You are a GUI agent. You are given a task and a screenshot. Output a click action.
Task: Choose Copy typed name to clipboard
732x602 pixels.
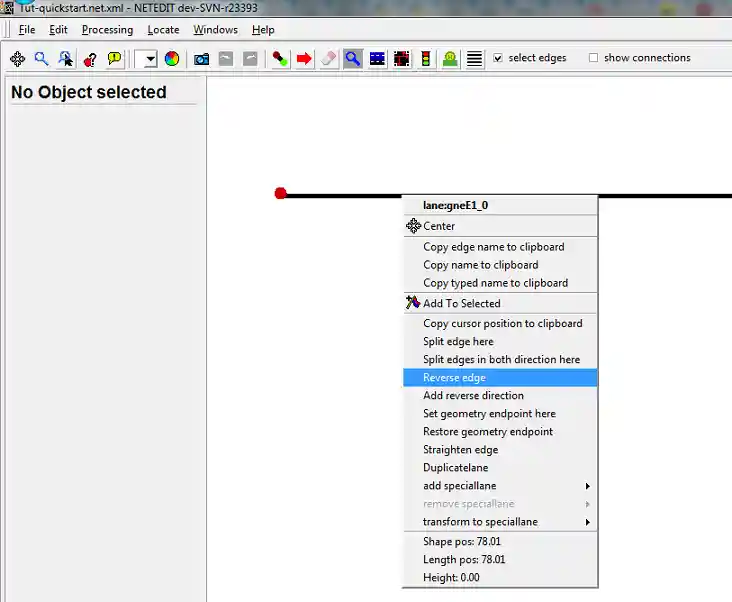click(500, 283)
